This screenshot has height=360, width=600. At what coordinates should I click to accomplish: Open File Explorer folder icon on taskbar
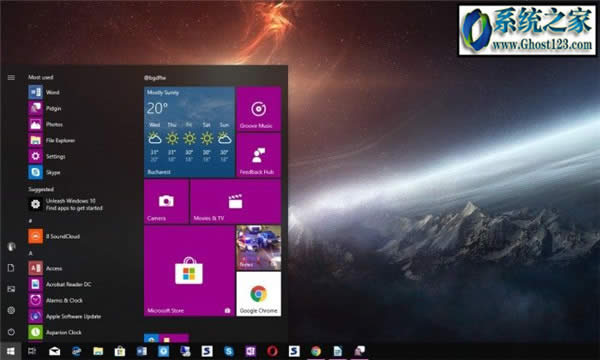[98, 351]
